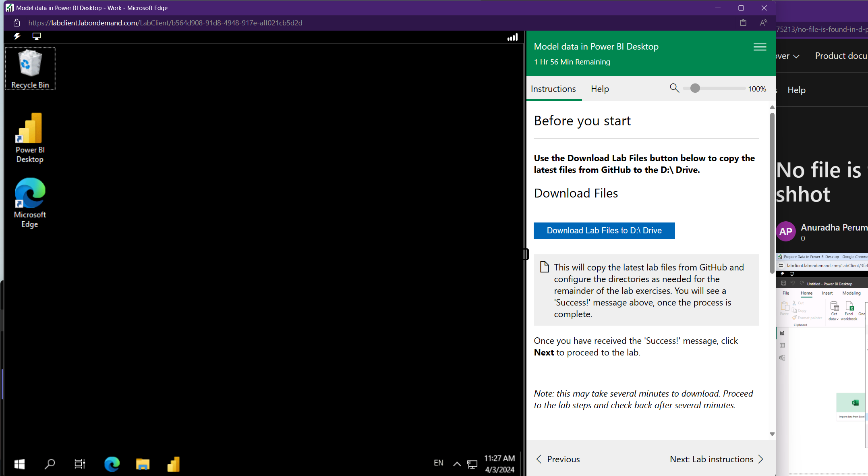The image size is (868, 476).
Task: Select the Modeling ribbon tab in Power BI
Action: 851,293
